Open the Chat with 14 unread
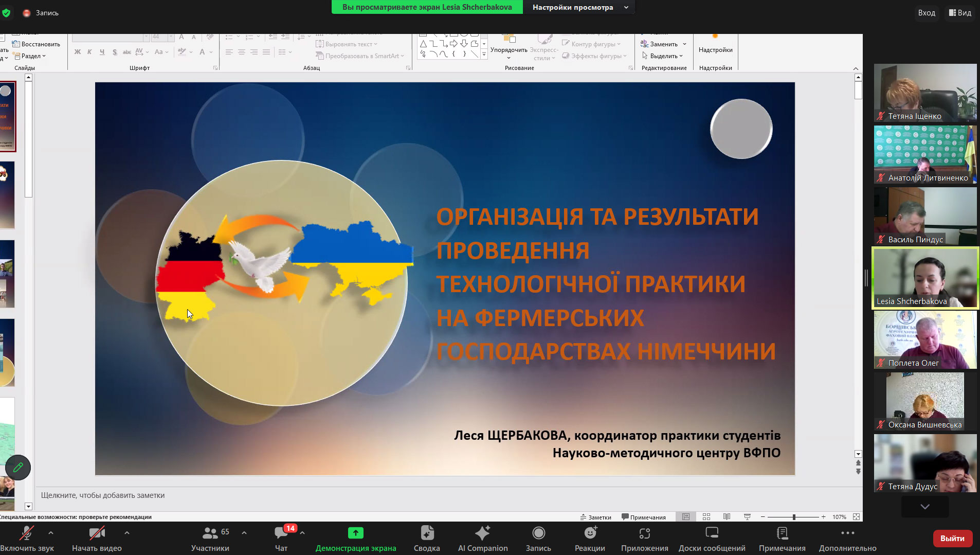The width and height of the screenshot is (980, 555). pyautogui.click(x=281, y=533)
